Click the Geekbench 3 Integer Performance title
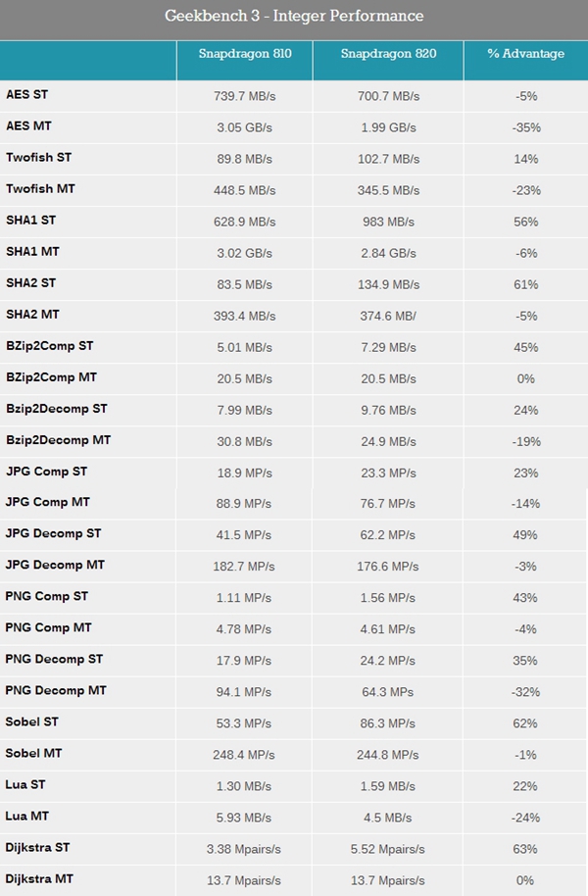The height and width of the screenshot is (896, 588). coord(294,16)
